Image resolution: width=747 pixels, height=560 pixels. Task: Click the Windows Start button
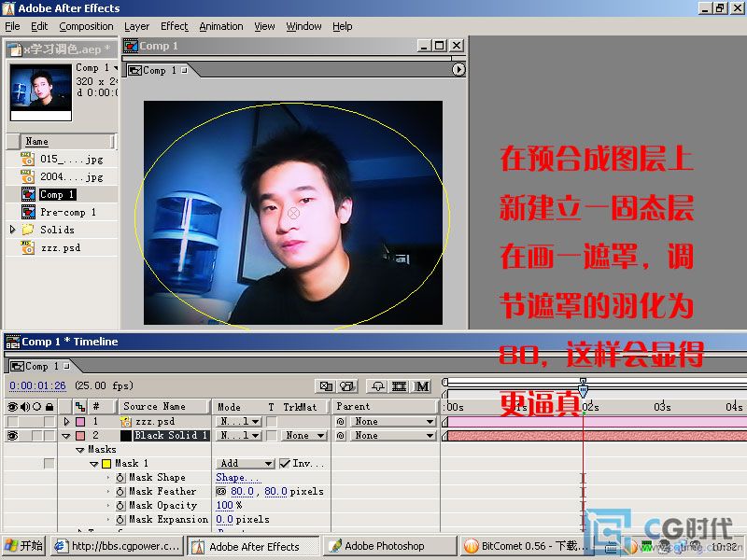[x=24, y=546]
